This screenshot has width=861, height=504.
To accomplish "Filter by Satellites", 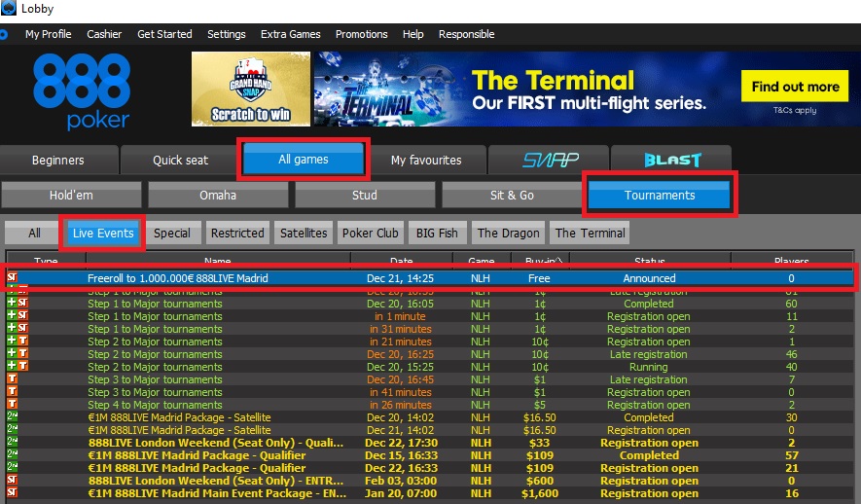I will tap(304, 234).
